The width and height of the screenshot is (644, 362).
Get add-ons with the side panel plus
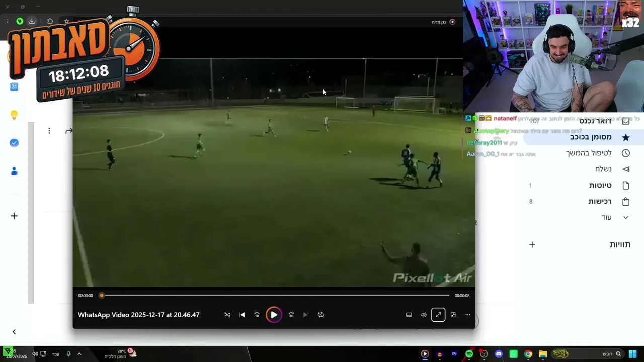click(x=14, y=216)
